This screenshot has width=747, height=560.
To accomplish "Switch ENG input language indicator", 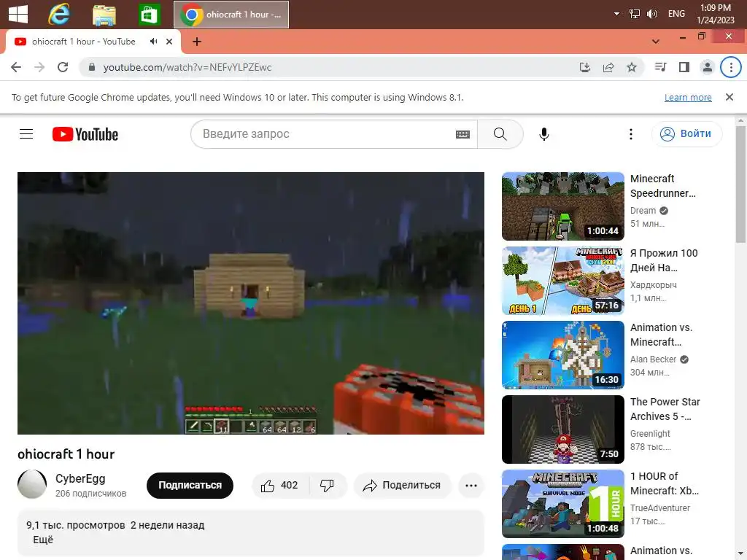I will tap(676, 14).
